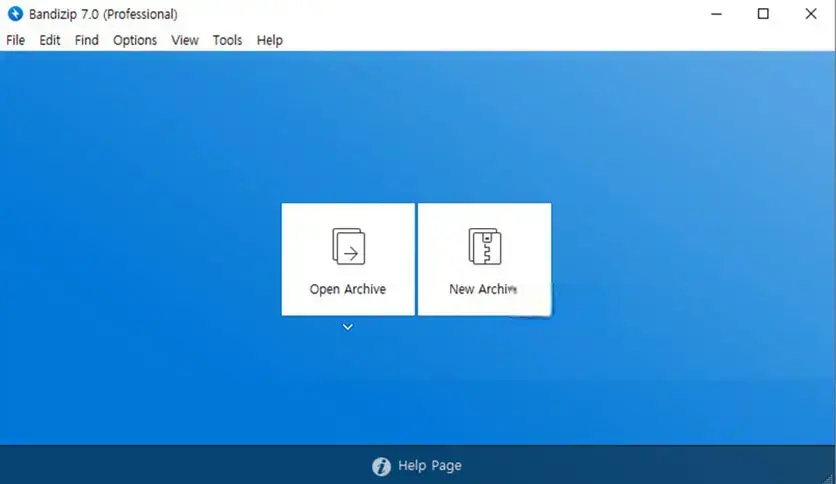This screenshot has width=836, height=484.
Task: Expand the recent files chevron below Open Archive
Action: coord(348,327)
